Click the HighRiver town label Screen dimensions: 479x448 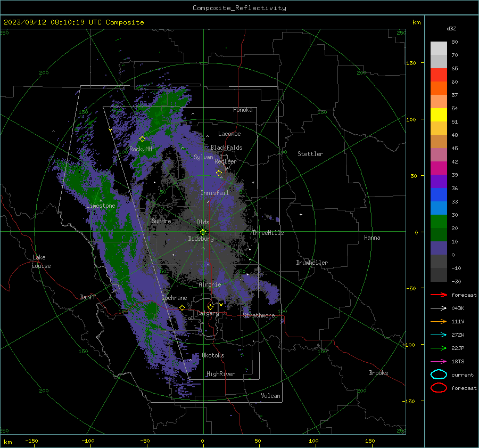[x=221, y=374]
